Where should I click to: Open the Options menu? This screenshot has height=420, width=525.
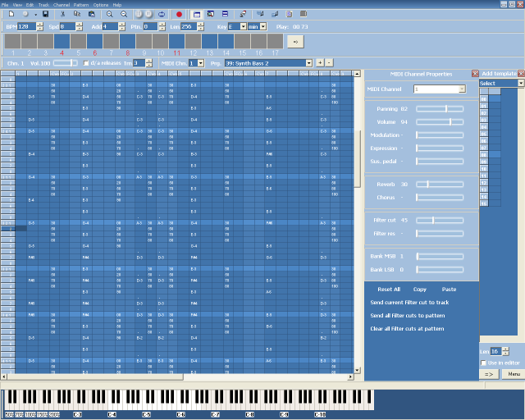point(100,5)
